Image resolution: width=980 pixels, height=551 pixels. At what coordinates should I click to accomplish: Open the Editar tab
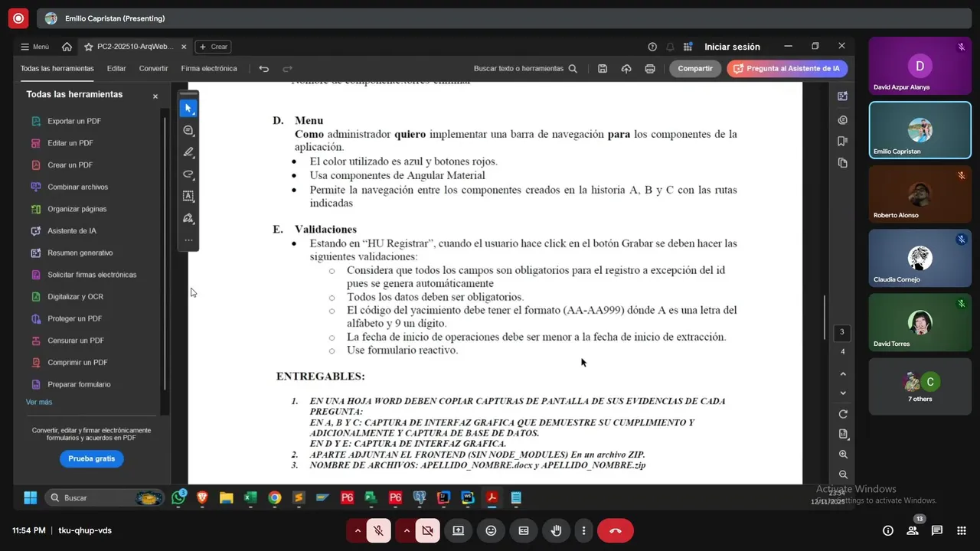coord(116,68)
